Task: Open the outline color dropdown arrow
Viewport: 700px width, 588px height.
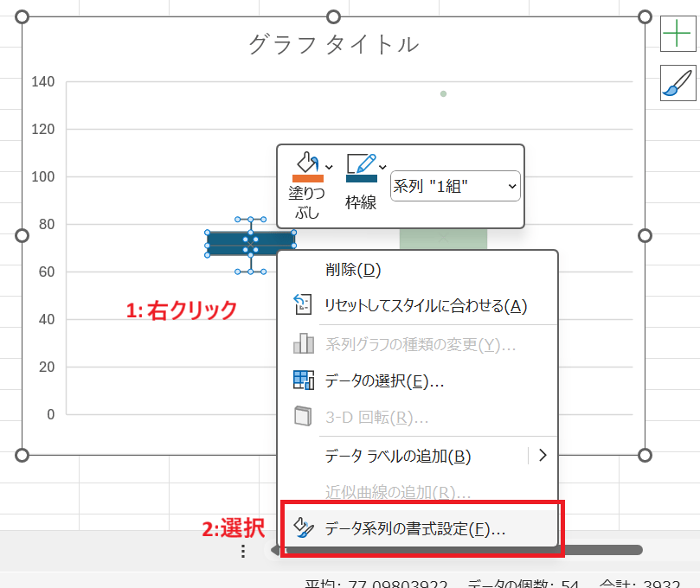Action: coord(382,168)
